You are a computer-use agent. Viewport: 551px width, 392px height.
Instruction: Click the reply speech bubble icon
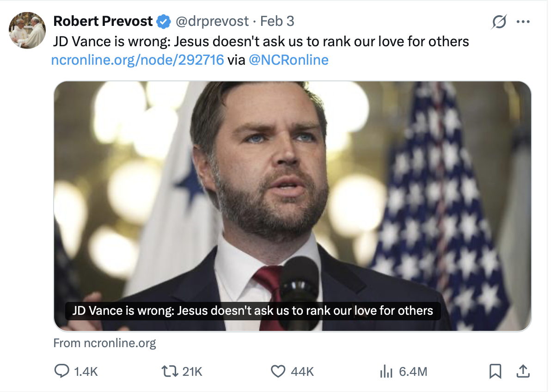coord(62,371)
